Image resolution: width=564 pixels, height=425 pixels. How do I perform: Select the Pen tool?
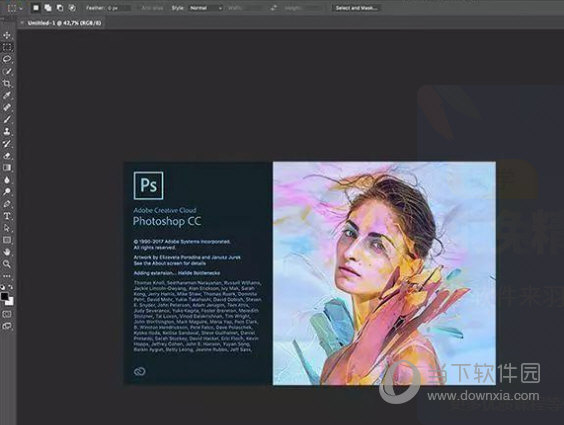(x=6, y=204)
